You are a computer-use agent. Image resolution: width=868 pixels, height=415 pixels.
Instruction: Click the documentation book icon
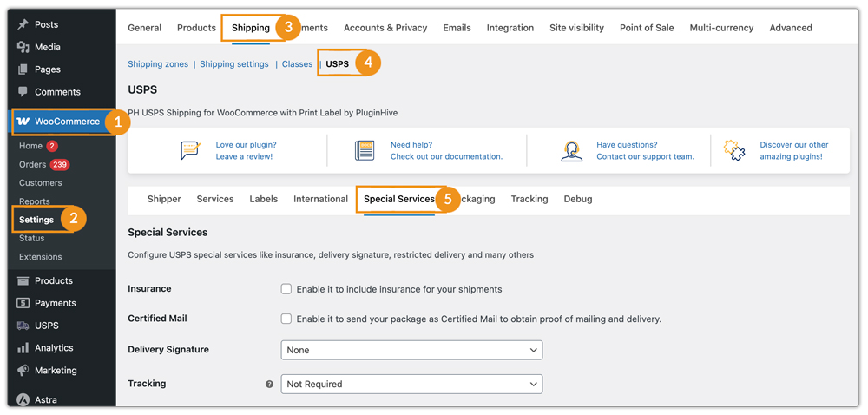(365, 150)
